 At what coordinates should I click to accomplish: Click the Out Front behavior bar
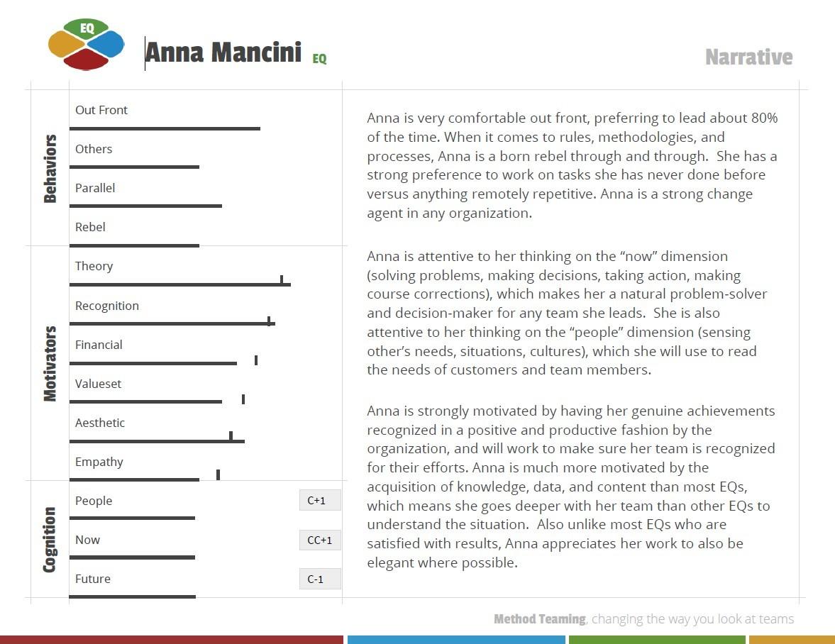[165, 128]
